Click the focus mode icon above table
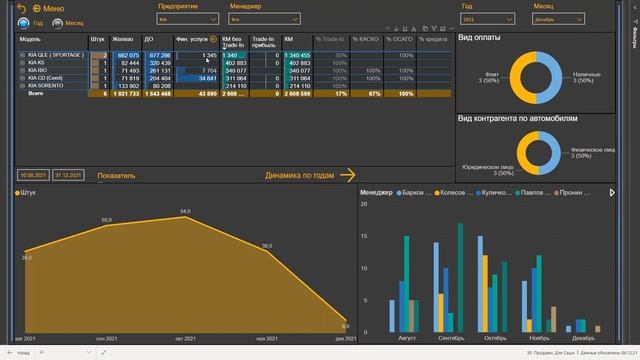 (x=443, y=29)
